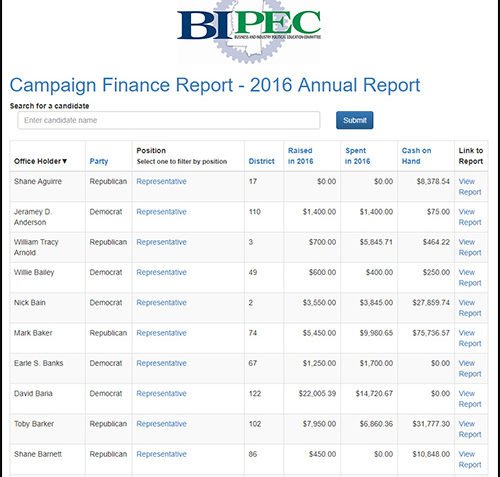Sort by Raised in 2016 column
This screenshot has height=477, width=500.
click(x=301, y=156)
